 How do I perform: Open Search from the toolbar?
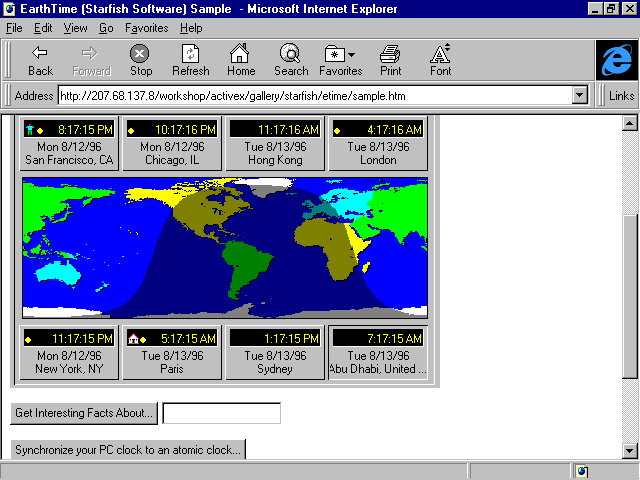click(291, 60)
